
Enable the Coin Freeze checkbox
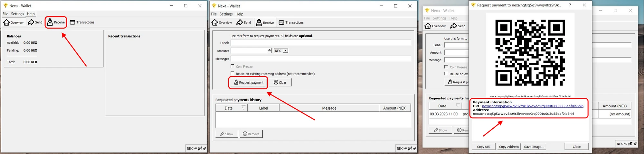tap(232, 66)
